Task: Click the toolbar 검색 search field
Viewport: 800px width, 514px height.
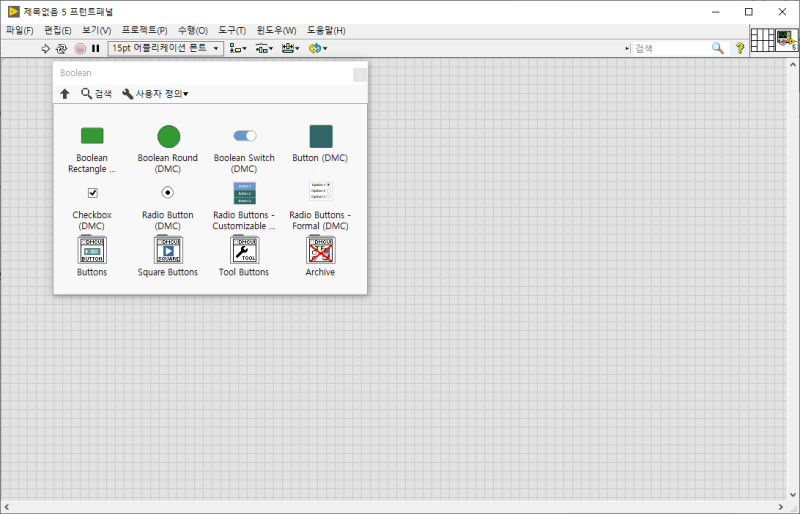Action: point(671,48)
